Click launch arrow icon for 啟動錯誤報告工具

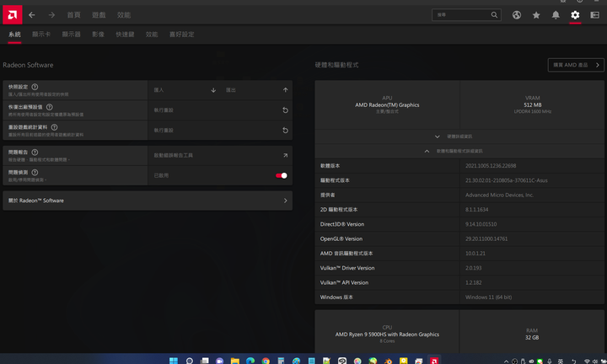point(285,156)
